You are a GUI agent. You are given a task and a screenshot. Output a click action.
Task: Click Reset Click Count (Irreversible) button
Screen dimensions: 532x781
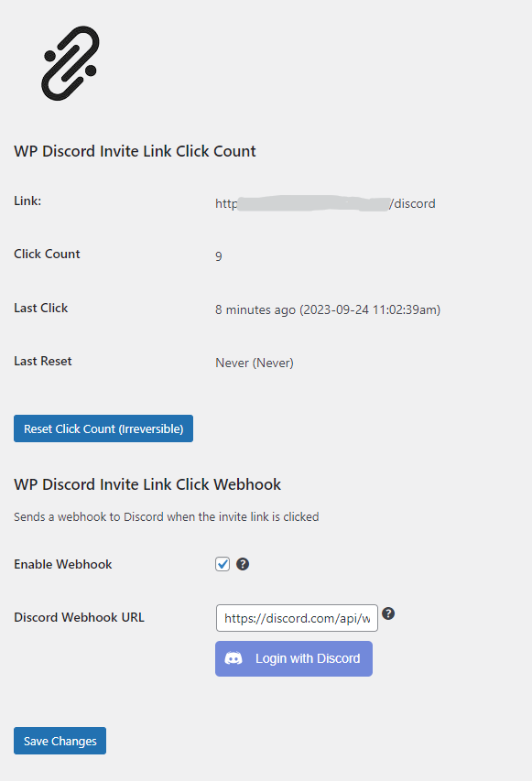[x=103, y=428]
